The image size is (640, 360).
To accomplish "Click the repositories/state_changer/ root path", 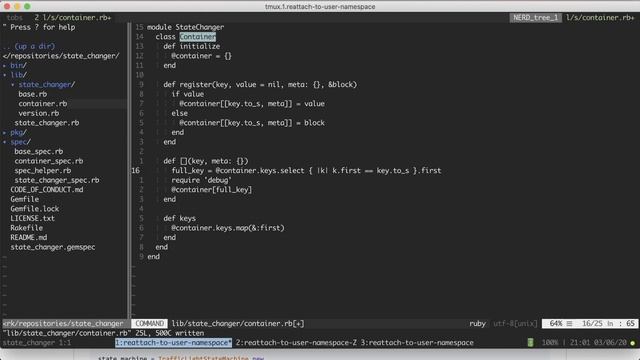I will [x=61, y=56].
